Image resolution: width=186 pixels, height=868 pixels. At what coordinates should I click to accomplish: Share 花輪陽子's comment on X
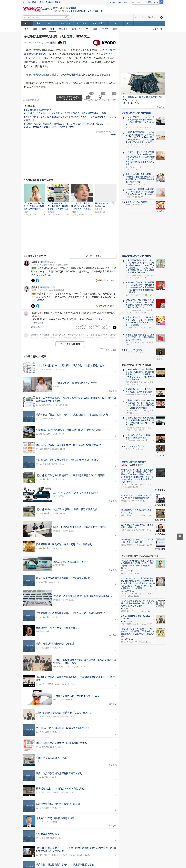33,280
